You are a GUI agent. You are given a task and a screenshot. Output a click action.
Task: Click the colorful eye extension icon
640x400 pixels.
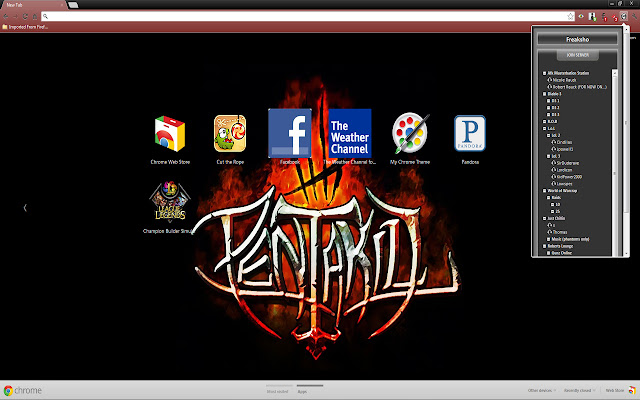(581, 16)
